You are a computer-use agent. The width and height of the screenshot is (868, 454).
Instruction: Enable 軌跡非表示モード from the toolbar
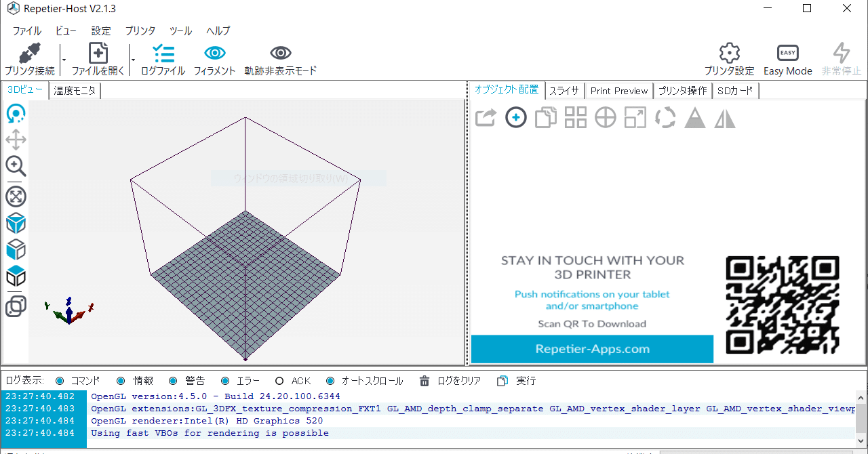280,59
